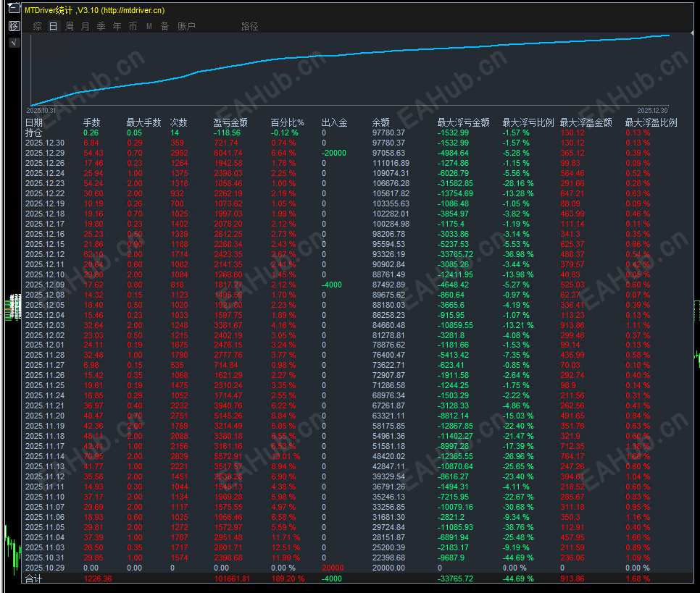Select the 2025.12.23 date row
700x593 pixels.
[45, 183]
